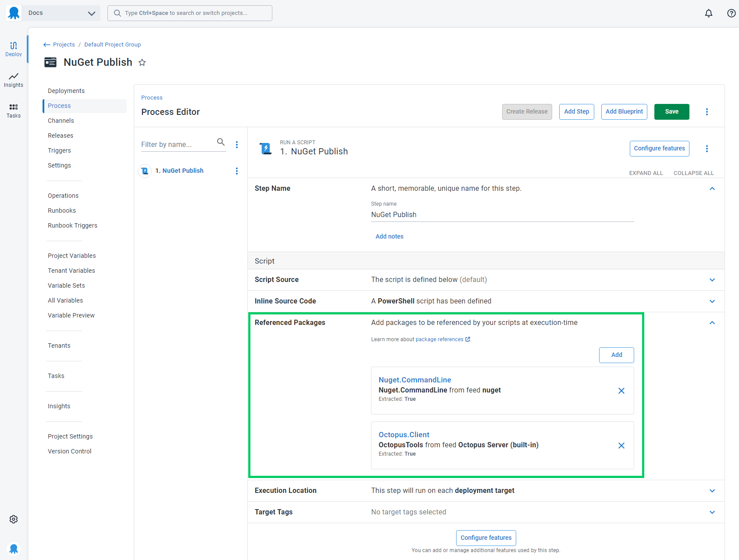Open the Process Editor overflow menu
739x560 pixels.
click(707, 112)
